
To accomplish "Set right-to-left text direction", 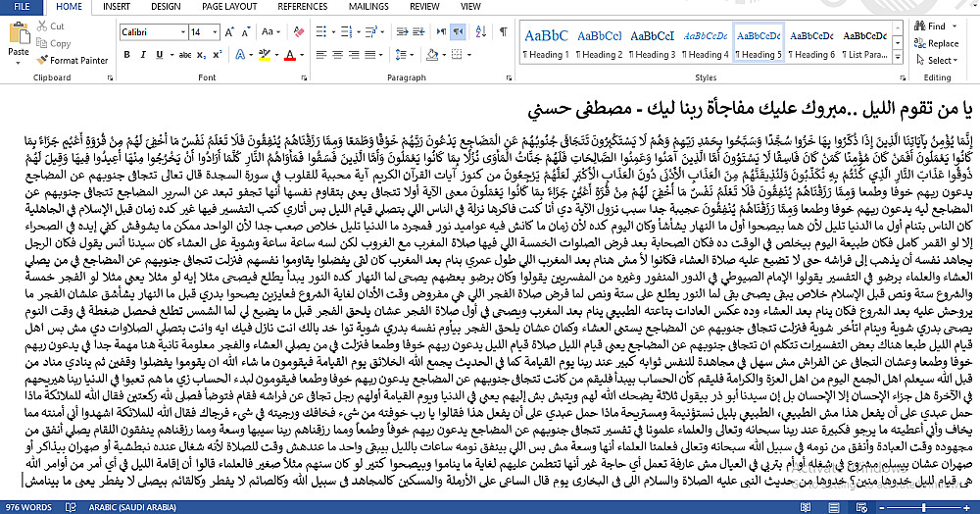I will point(458,32).
